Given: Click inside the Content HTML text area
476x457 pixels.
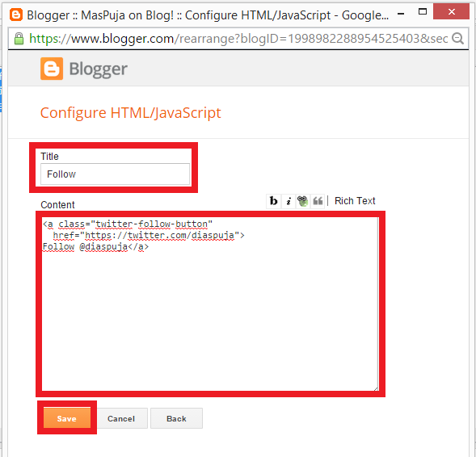Looking at the screenshot, I should pos(210,304).
